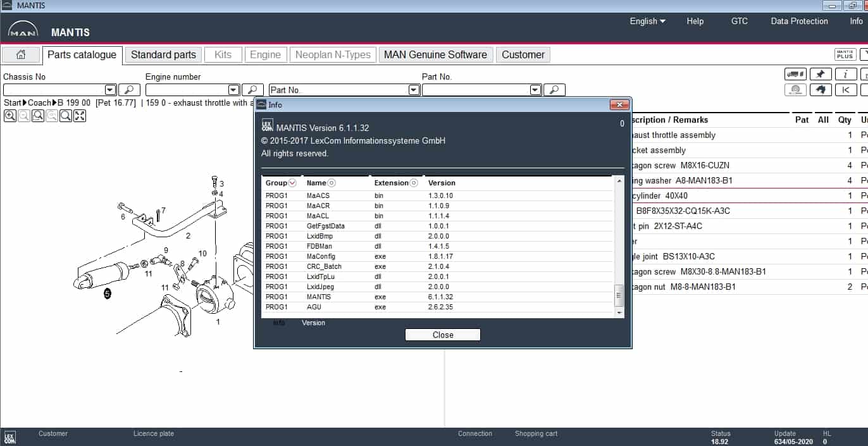Click the Qty column header

click(x=845, y=120)
